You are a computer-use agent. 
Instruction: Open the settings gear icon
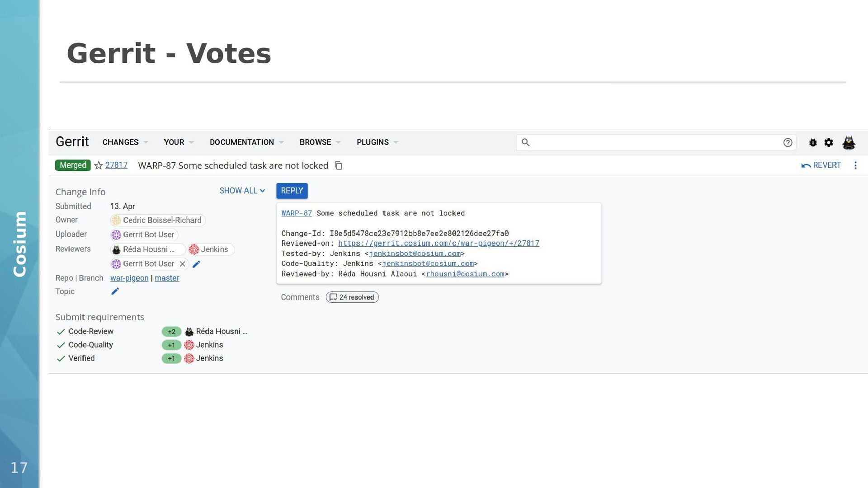pos(829,143)
